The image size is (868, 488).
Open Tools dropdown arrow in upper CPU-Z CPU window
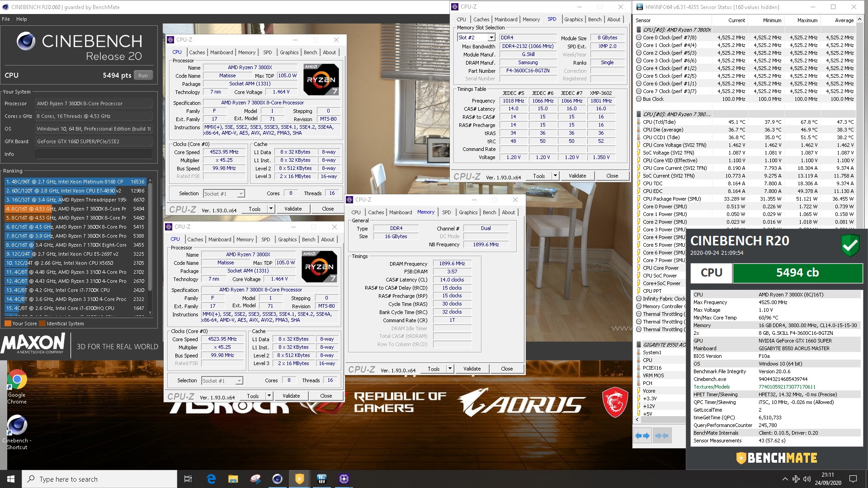click(271, 209)
